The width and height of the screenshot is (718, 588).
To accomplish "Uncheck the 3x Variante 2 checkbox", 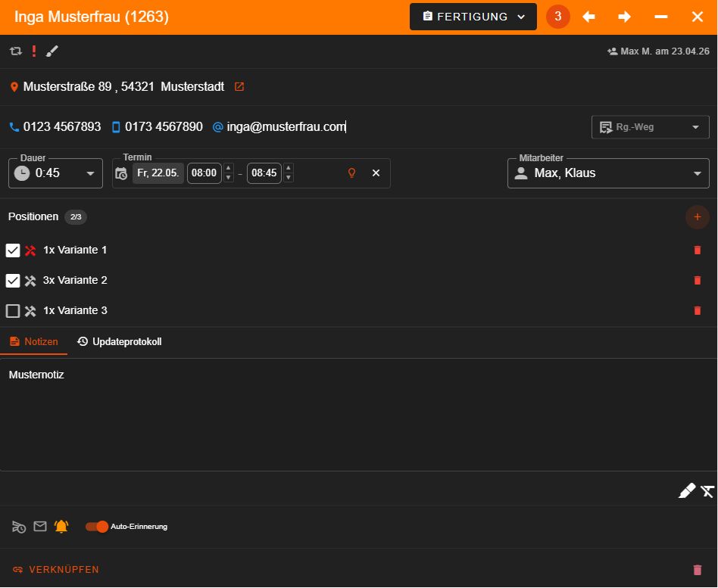I will 13,281.
